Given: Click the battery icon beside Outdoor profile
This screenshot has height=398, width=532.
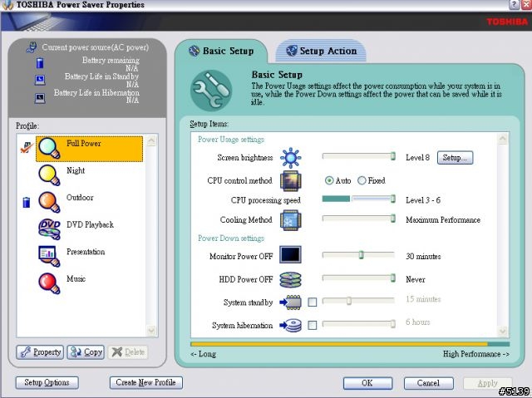Looking at the screenshot, I should 26,202.
